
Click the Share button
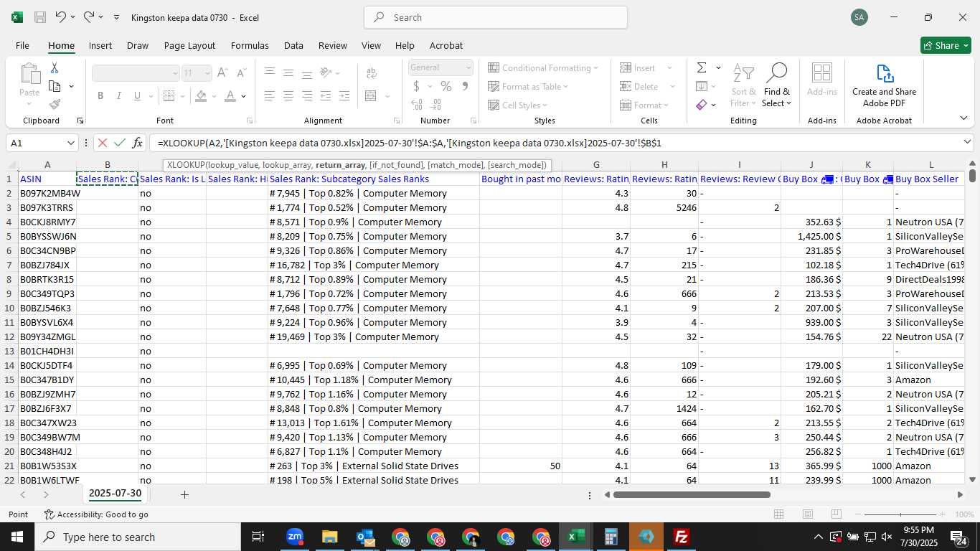946,45
